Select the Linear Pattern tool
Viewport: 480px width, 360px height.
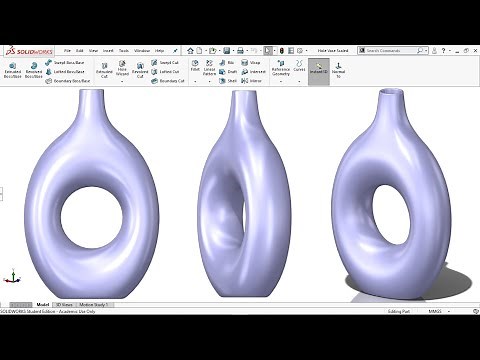[x=209, y=68]
